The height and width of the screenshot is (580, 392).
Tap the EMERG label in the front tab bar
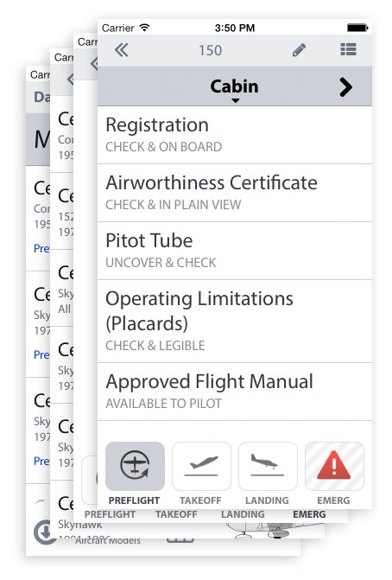point(333,500)
